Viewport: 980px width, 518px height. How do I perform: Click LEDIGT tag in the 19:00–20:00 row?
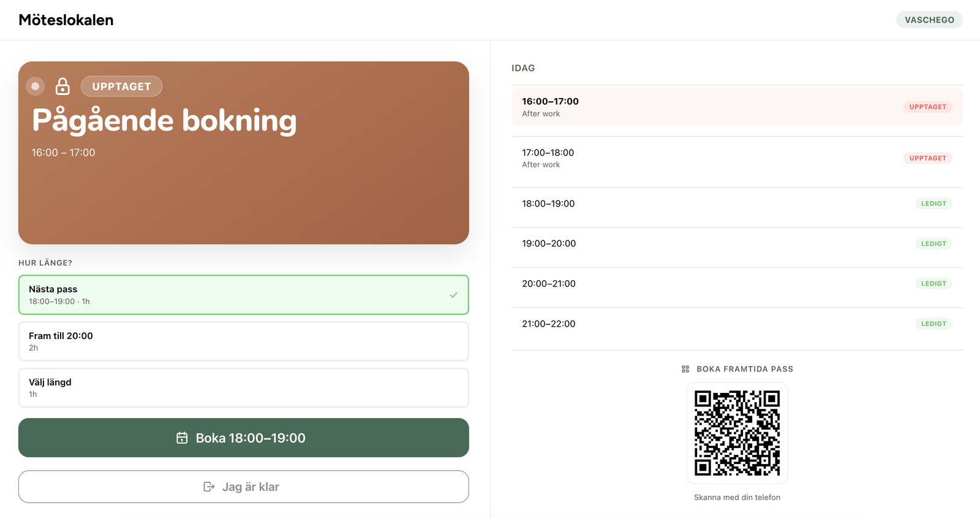click(933, 243)
